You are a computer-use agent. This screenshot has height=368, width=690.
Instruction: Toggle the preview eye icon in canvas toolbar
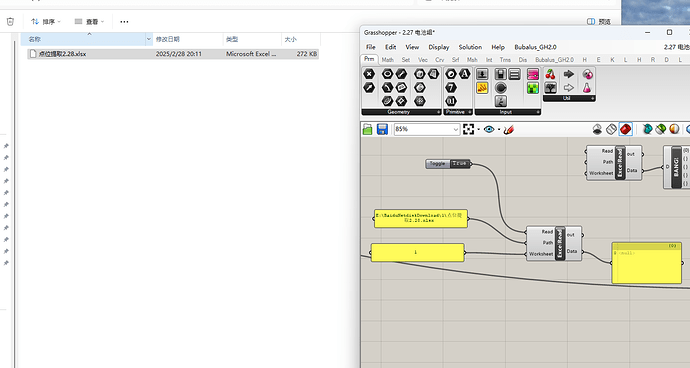pos(489,129)
